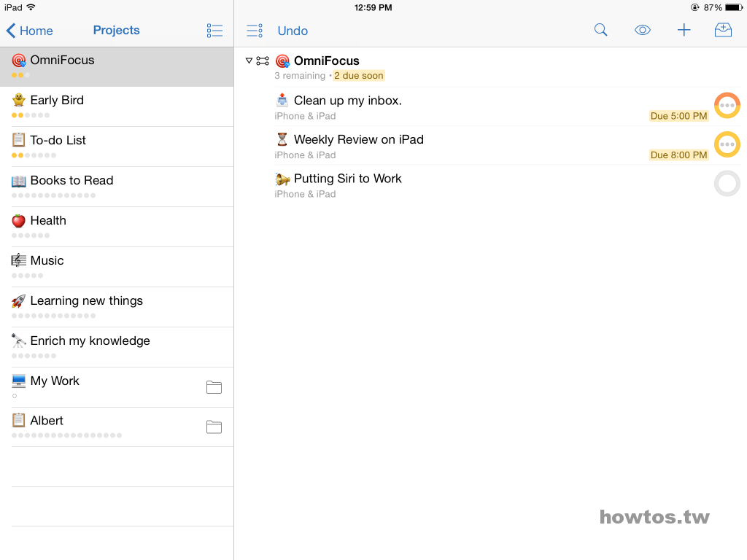Viewport: 747px width, 560px height.
Task: Click the Projects title in the sidebar
Action: [x=116, y=30]
